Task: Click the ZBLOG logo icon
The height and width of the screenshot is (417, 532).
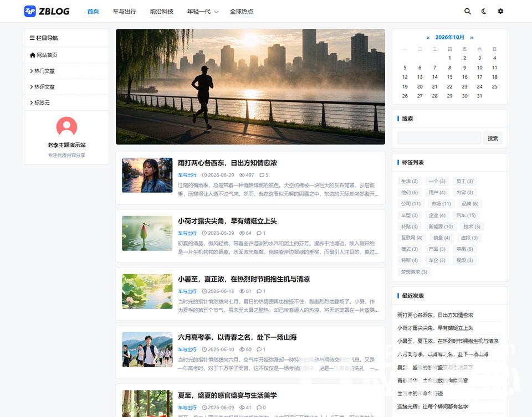Action: pos(30,11)
